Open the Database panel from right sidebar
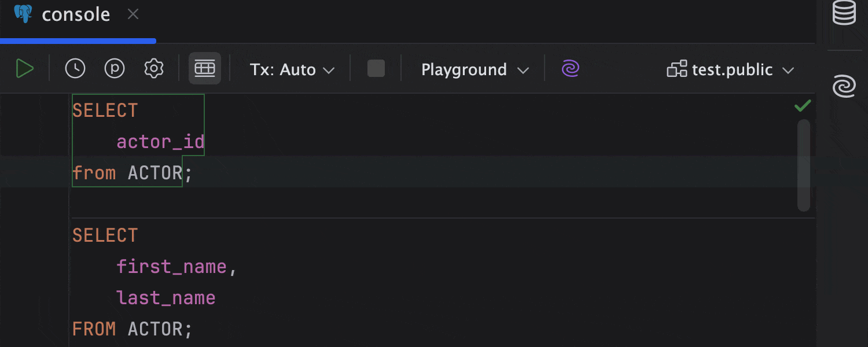868x347 pixels. [x=844, y=13]
